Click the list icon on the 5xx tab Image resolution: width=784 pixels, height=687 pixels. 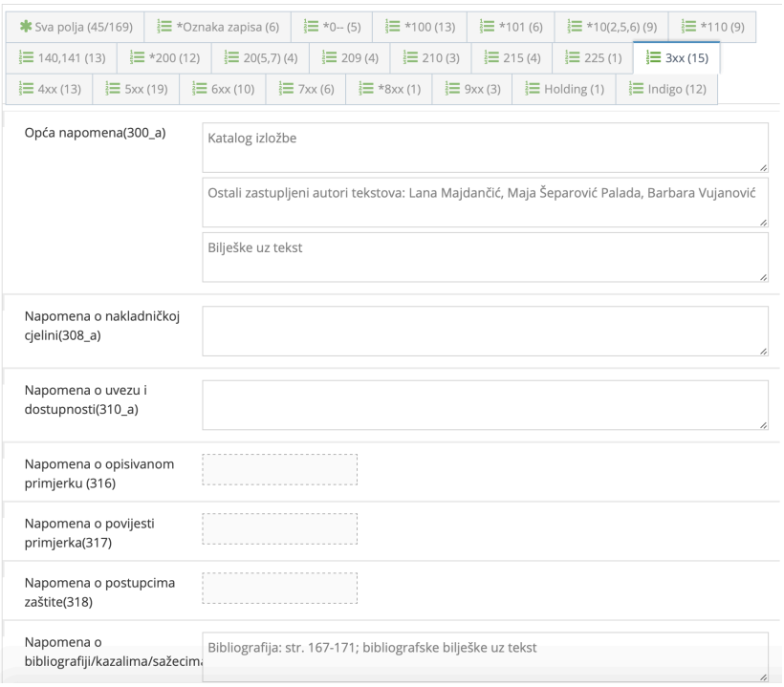point(111,90)
